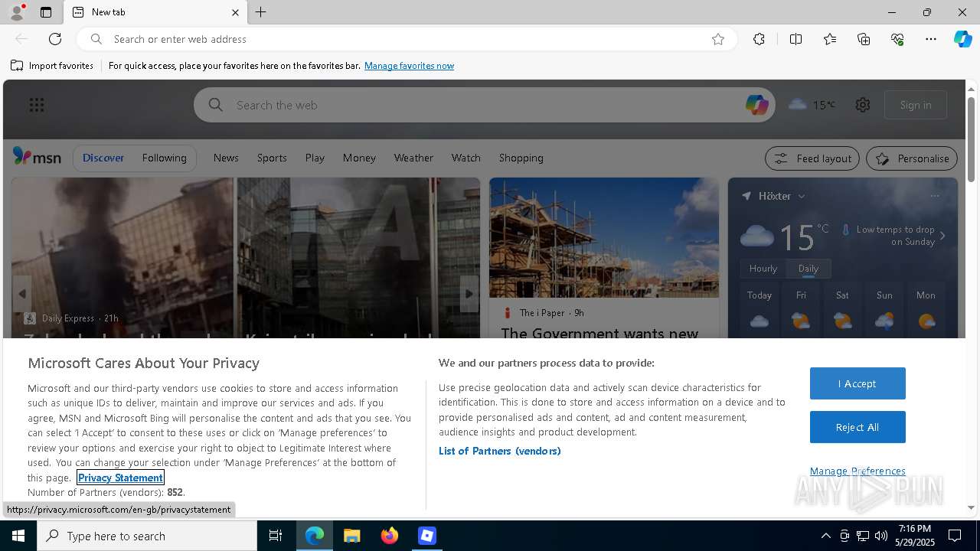Click the taskbar Type here to search box
The width and height of the screenshot is (980, 551).
[147, 536]
